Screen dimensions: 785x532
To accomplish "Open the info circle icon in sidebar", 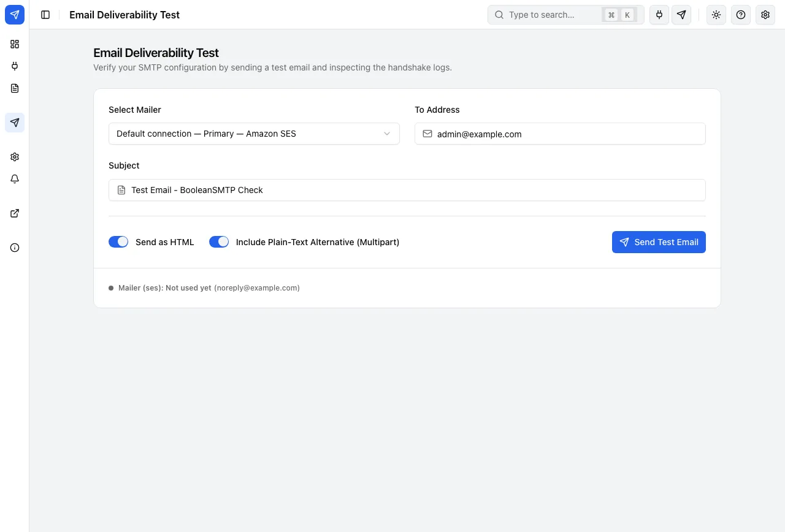I will [15, 248].
